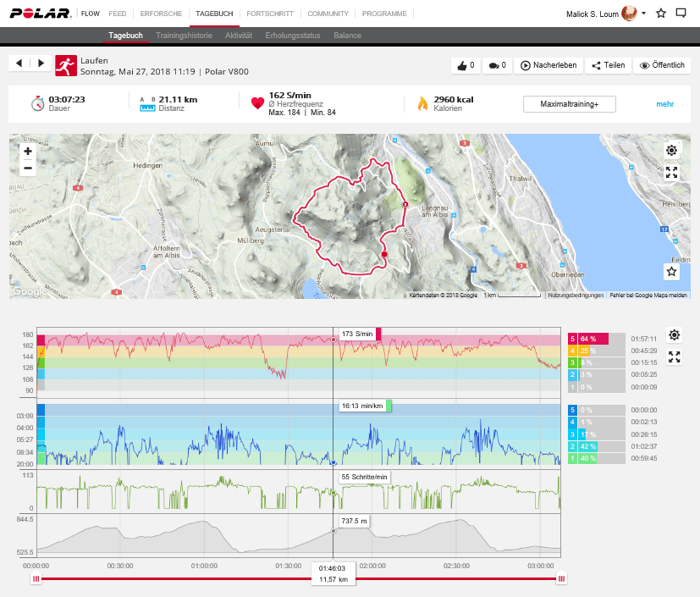Expand the charts to fullscreen view
Image resolution: width=700 pixels, height=597 pixels.
(x=674, y=357)
